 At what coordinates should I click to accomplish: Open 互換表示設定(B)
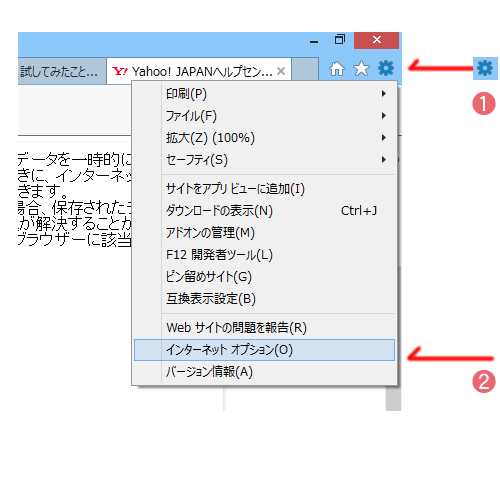[x=264, y=299]
